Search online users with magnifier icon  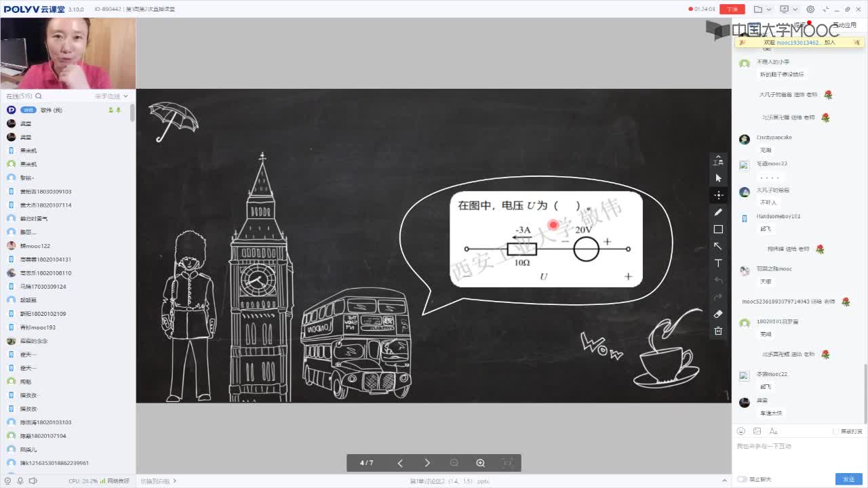point(39,96)
